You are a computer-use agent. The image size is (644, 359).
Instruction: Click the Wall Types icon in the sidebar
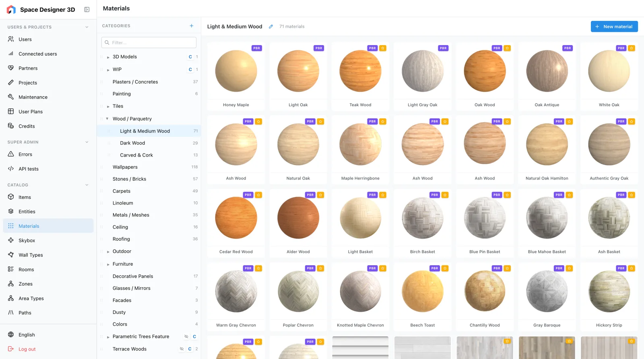coord(11,255)
